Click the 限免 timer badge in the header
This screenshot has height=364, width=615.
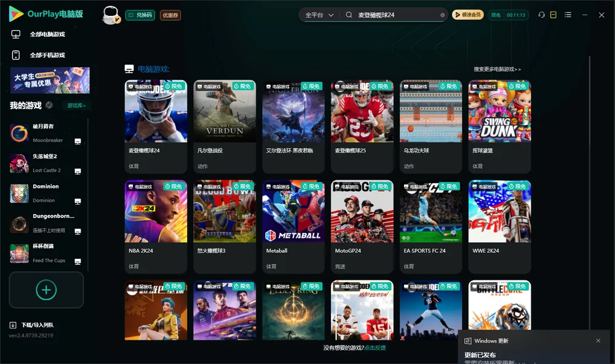(x=509, y=15)
